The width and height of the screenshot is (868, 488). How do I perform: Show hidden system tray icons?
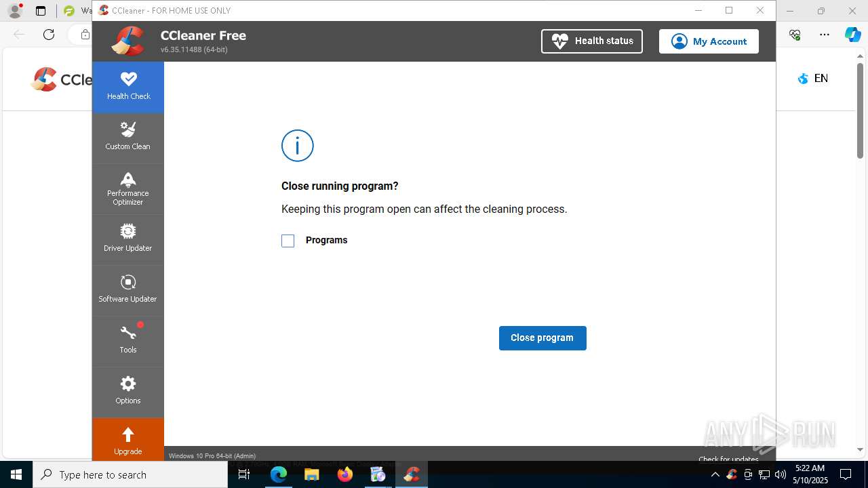715,474
